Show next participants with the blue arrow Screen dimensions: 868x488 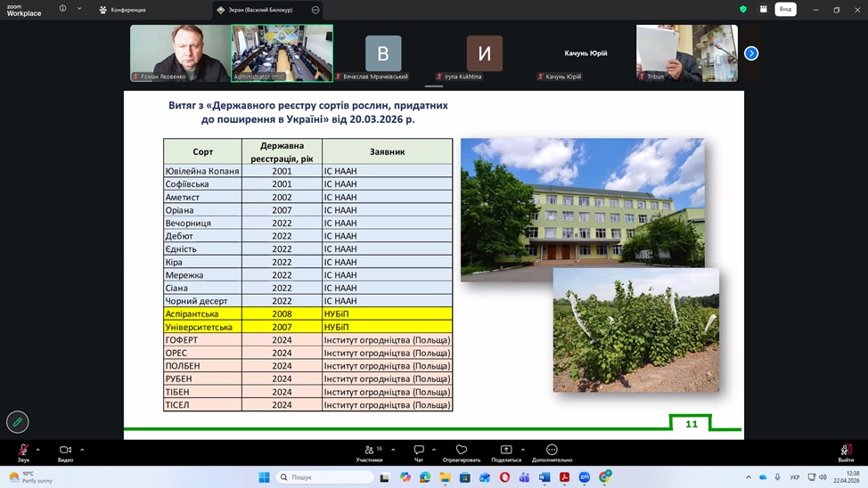[x=751, y=53]
